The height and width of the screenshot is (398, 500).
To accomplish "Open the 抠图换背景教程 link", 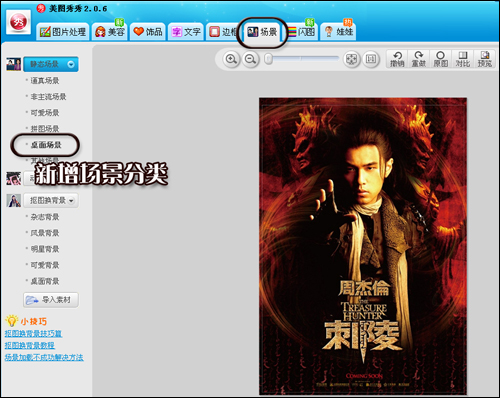I will click(30, 345).
